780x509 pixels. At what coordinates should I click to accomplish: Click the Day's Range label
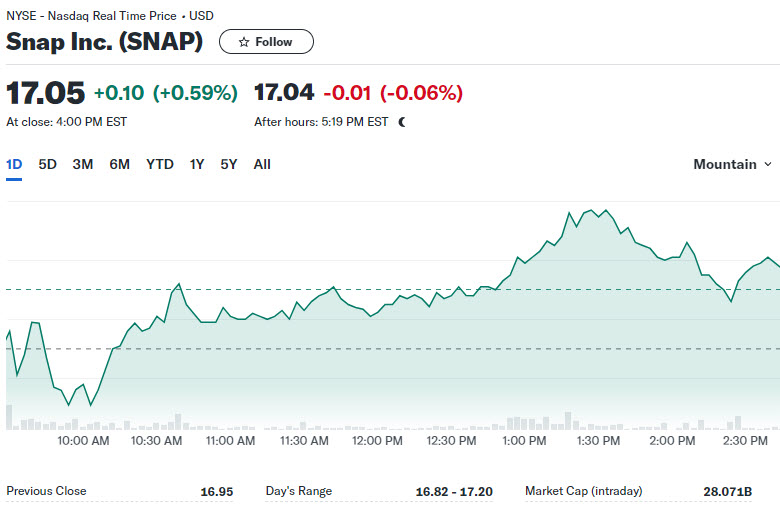(x=298, y=491)
